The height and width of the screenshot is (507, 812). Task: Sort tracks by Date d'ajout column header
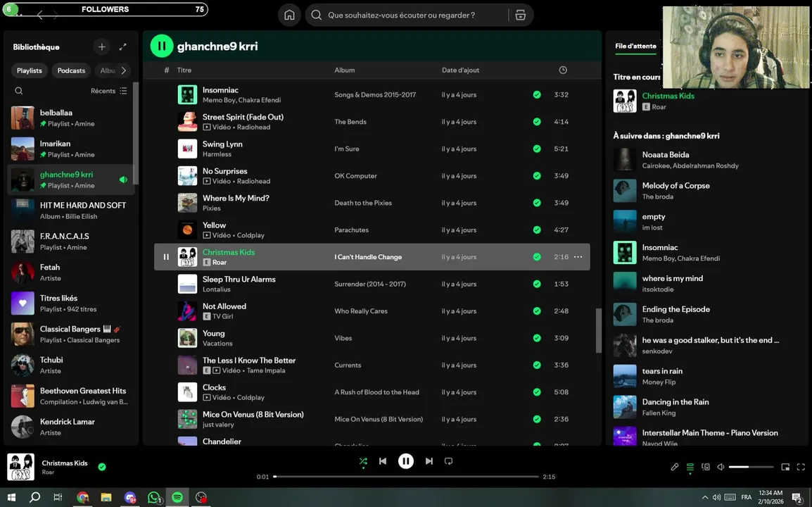point(460,70)
